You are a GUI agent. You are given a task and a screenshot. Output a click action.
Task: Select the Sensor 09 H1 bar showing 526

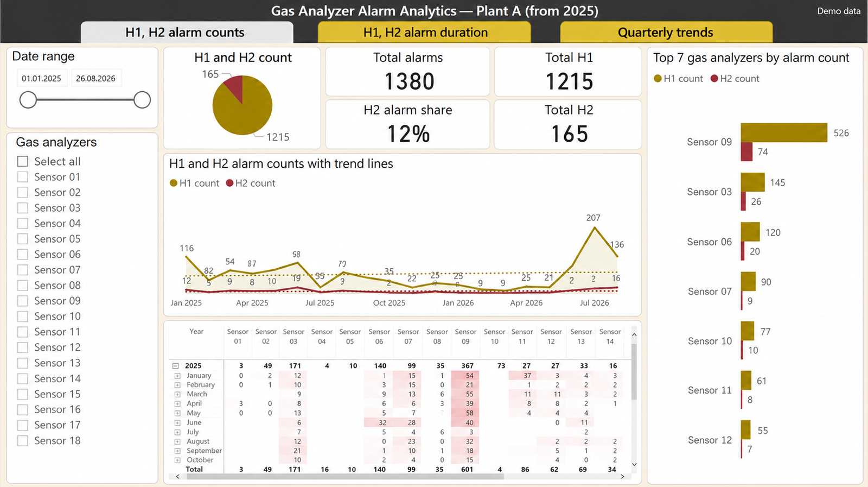tap(784, 133)
